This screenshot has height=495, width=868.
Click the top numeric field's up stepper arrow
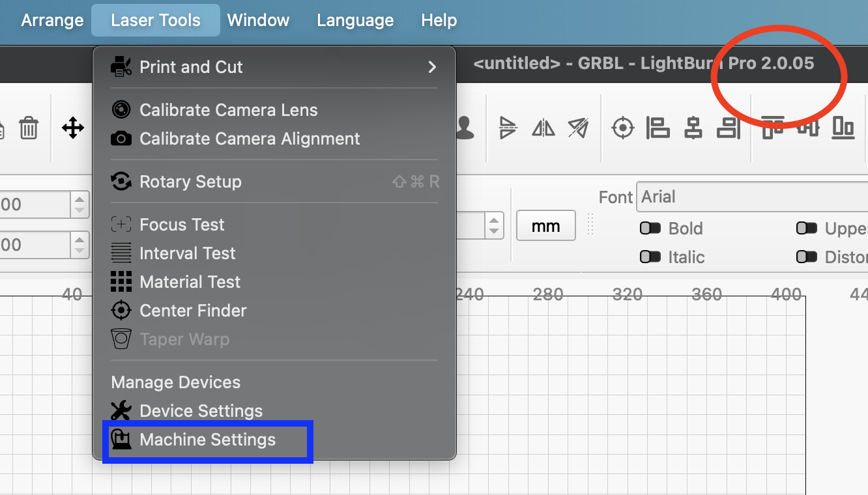pyautogui.click(x=80, y=199)
